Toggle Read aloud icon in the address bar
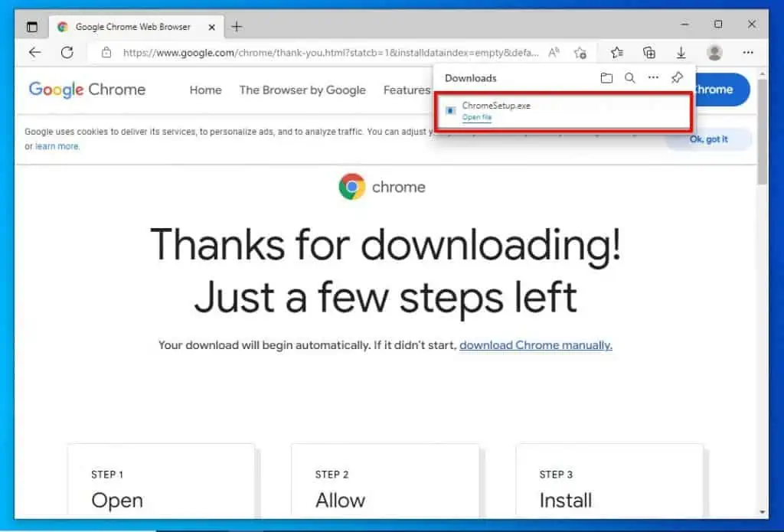The image size is (784, 532). click(x=554, y=53)
